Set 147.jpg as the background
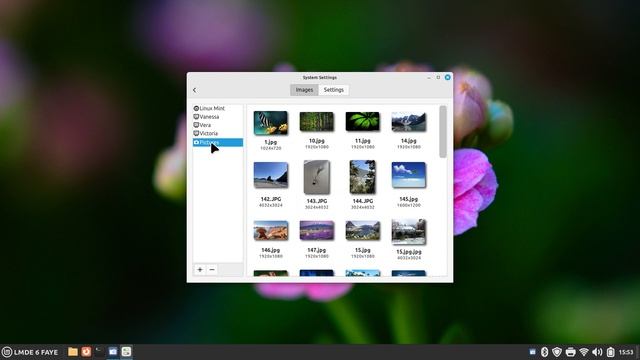Viewport: 640px width, 360px height. (317, 231)
